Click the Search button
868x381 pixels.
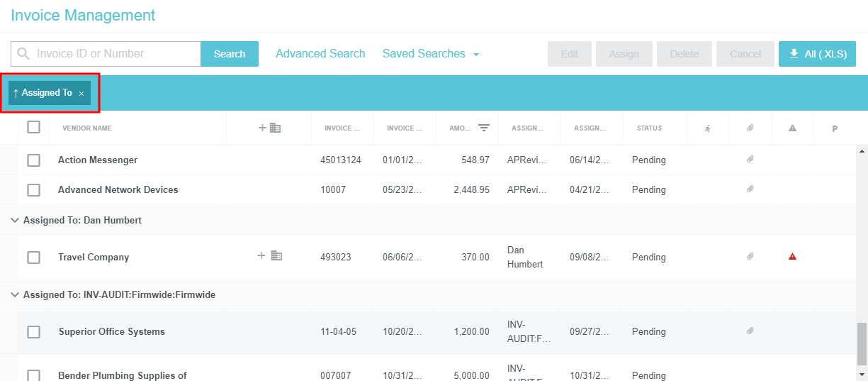pos(230,54)
